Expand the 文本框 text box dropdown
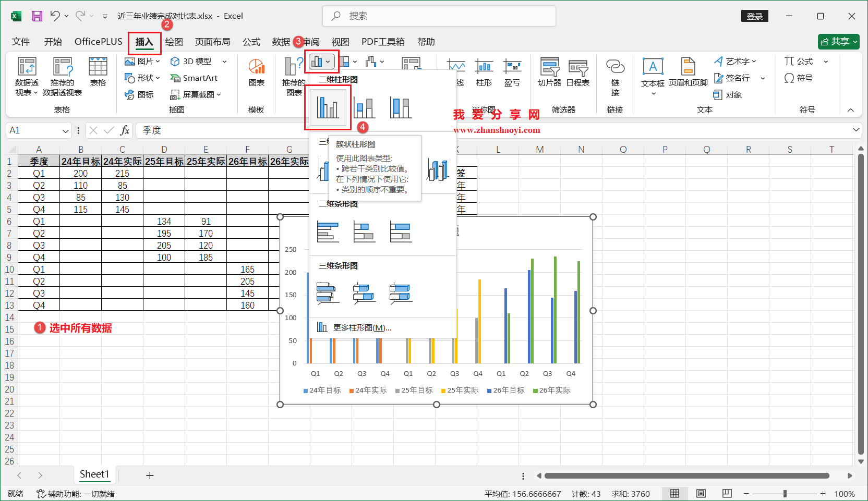Viewport: 868px width, 501px height. point(654,94)
